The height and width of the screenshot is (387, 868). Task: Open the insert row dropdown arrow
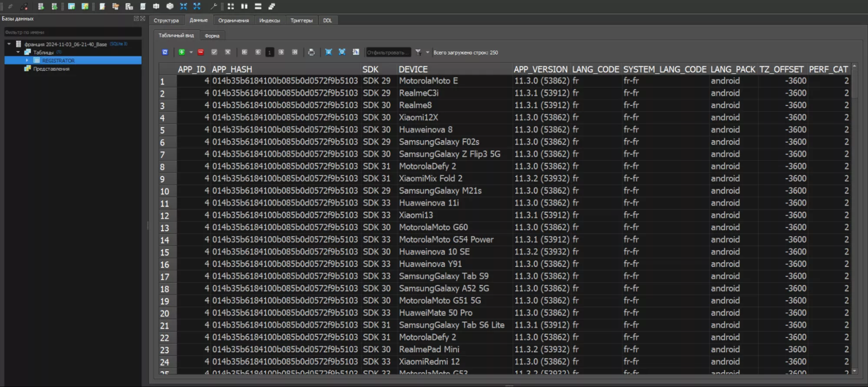(191, 52)
